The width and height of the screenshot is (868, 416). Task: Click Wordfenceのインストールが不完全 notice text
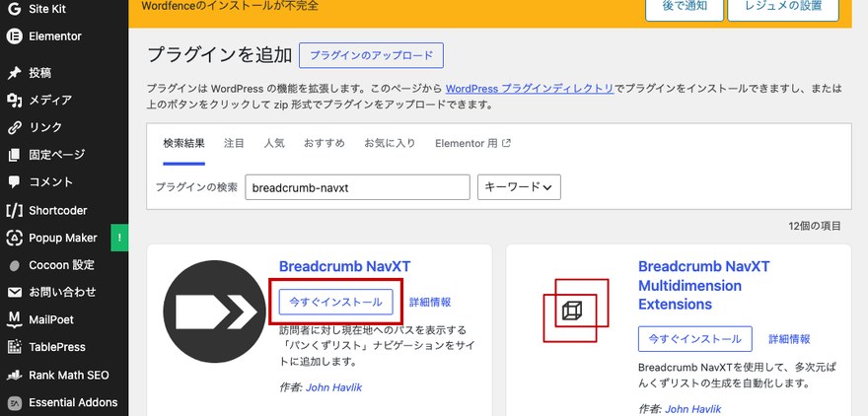(x=230, y=6)
